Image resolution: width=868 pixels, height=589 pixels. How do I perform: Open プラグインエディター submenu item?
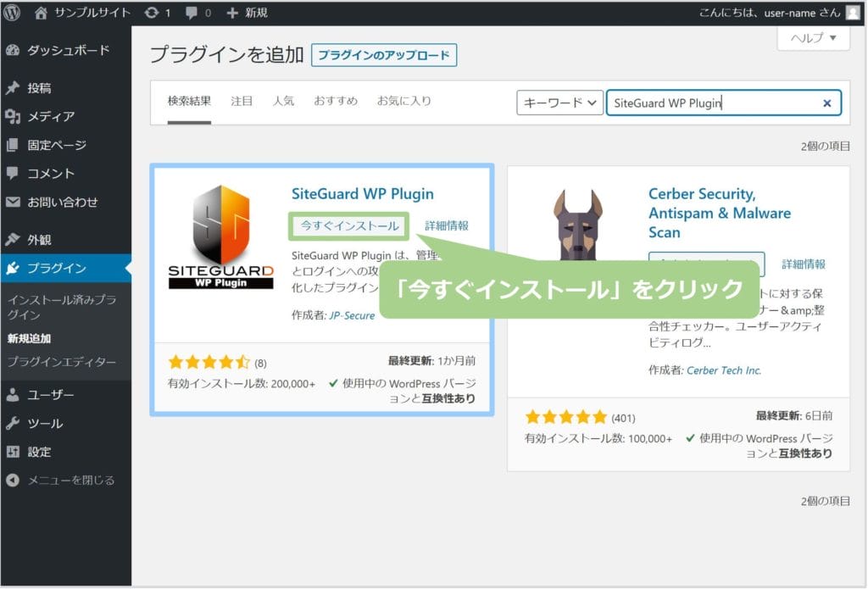[61, 362]
